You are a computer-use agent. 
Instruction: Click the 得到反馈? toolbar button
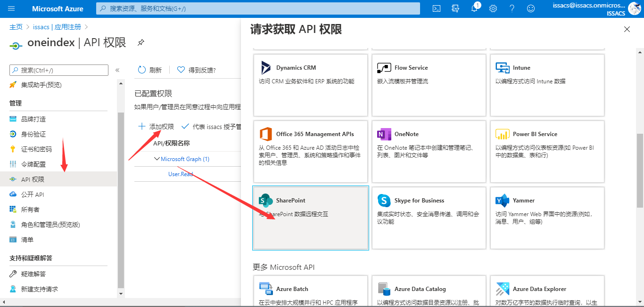(x=196, y=70)
